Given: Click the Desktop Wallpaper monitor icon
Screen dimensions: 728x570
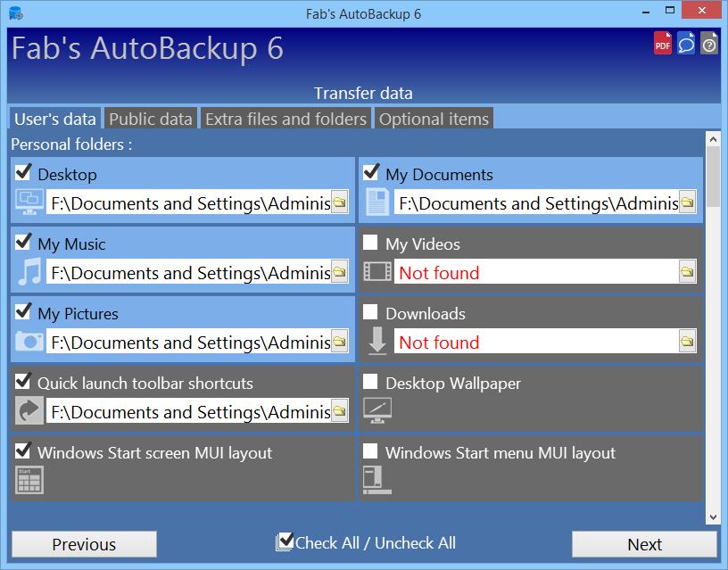Looking at the screenshot, I should click(377, 410).
